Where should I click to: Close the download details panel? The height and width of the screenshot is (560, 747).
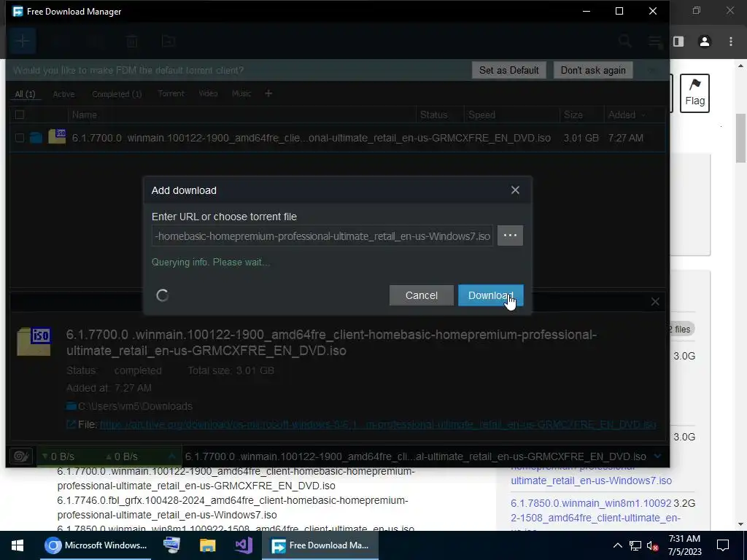pyautogui.click(x=655, y=301)
